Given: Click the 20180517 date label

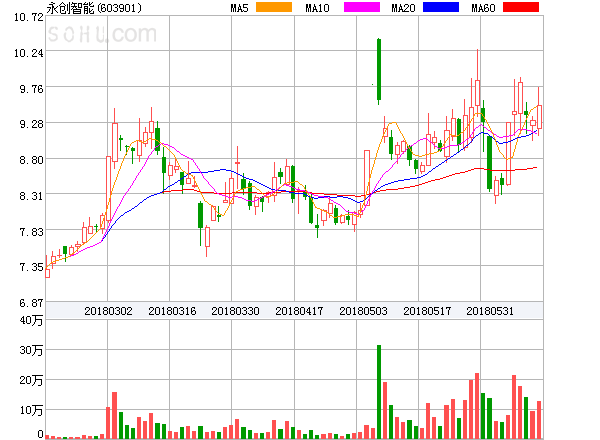Looking at the screenshot, I should (x=427, y=311).
